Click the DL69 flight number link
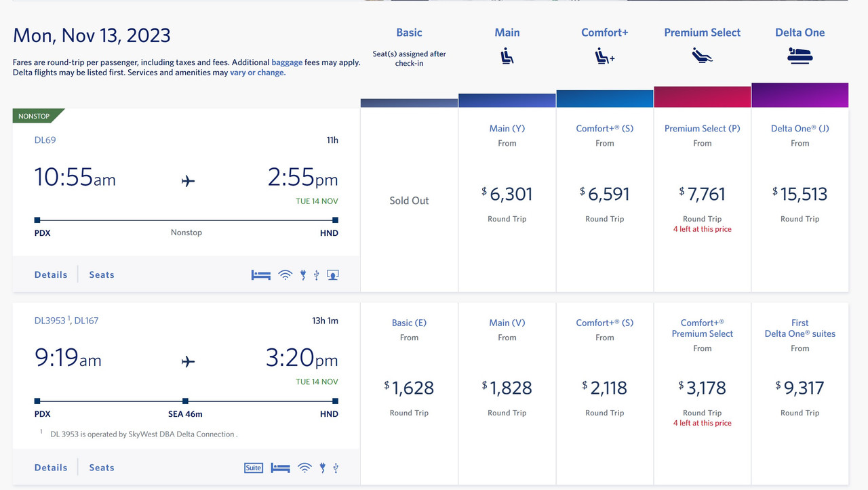Viewport: 868px width, 490px height. pyautogui.click(x=45, y=140)
